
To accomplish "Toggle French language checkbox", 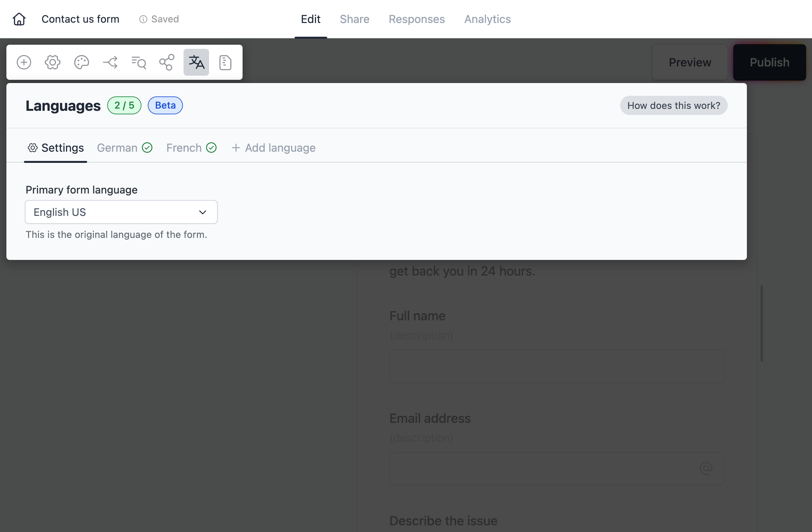I will pyautogui.click(x=211, y=148).
